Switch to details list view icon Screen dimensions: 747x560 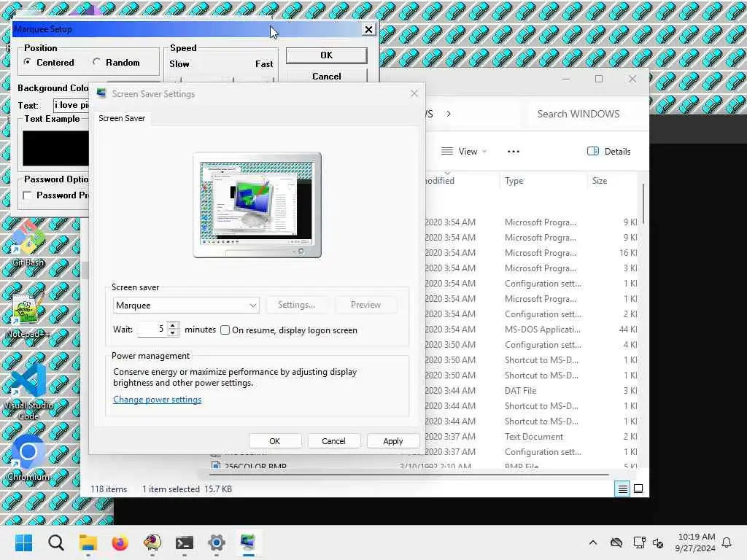click(622, 489)
